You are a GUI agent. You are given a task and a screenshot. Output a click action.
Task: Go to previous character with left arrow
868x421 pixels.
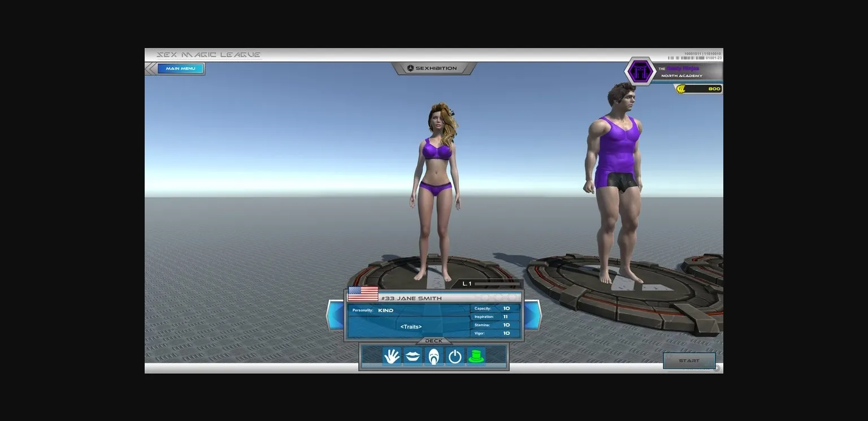tap(335, 315)
